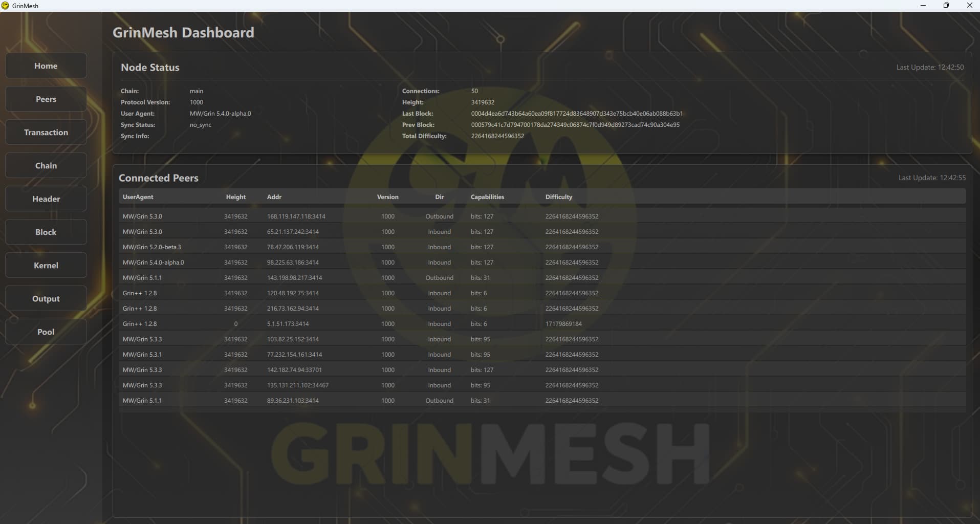Click the Connected Peers heading
Image resolution: width=980 pixels, height=524 pixels.
click(x=159, y=178)
